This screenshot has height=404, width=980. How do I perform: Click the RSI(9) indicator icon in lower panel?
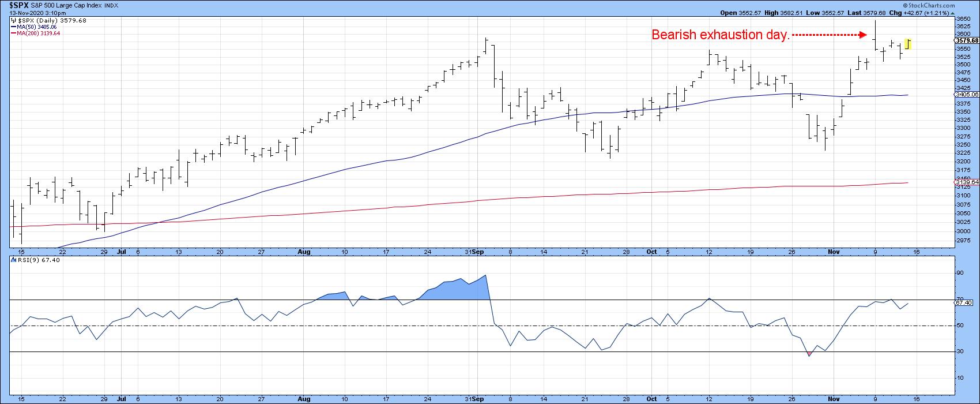[x=13, y=260]
